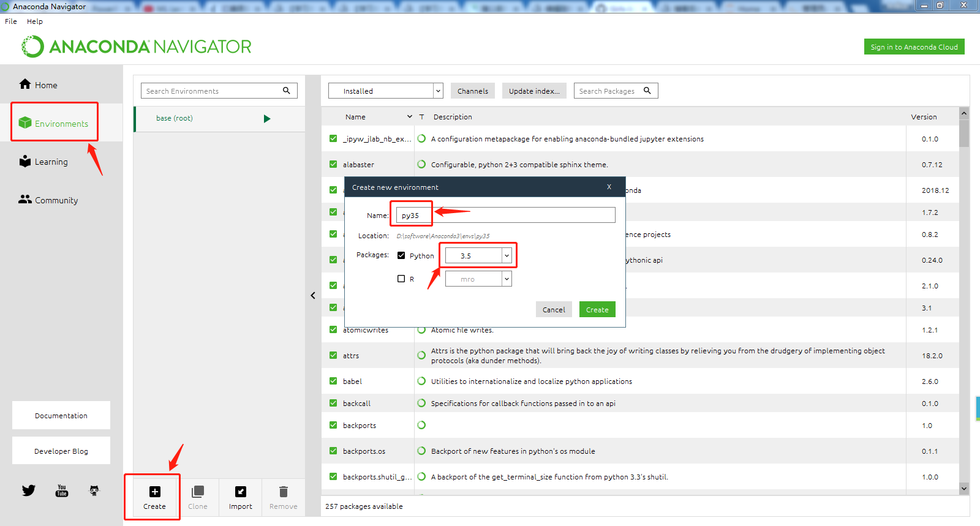This screenshot has height=526, width=980.
Task: Click the Search Environments magnifier icon
Action: (x=286, y=91)
